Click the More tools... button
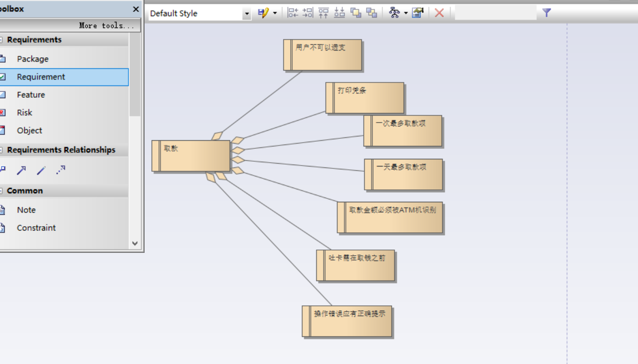Viewport: 638px width, 364px height. (x=70, y=26)
